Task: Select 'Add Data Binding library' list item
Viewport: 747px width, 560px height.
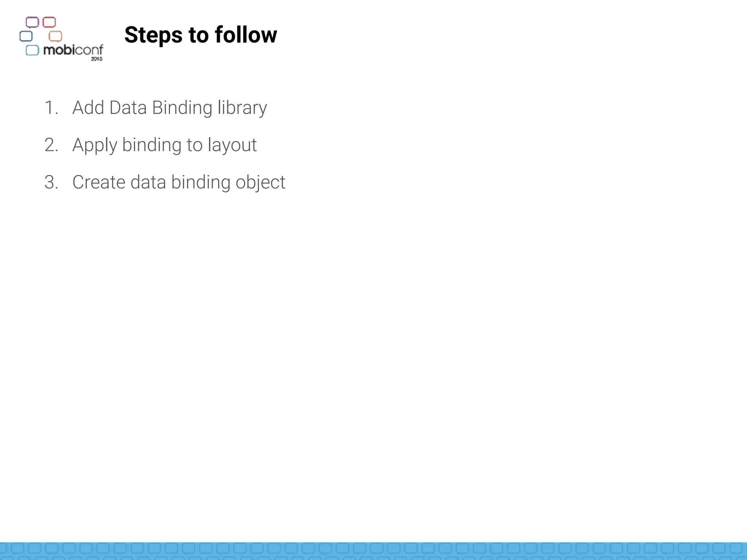Action: pos(170,108)
